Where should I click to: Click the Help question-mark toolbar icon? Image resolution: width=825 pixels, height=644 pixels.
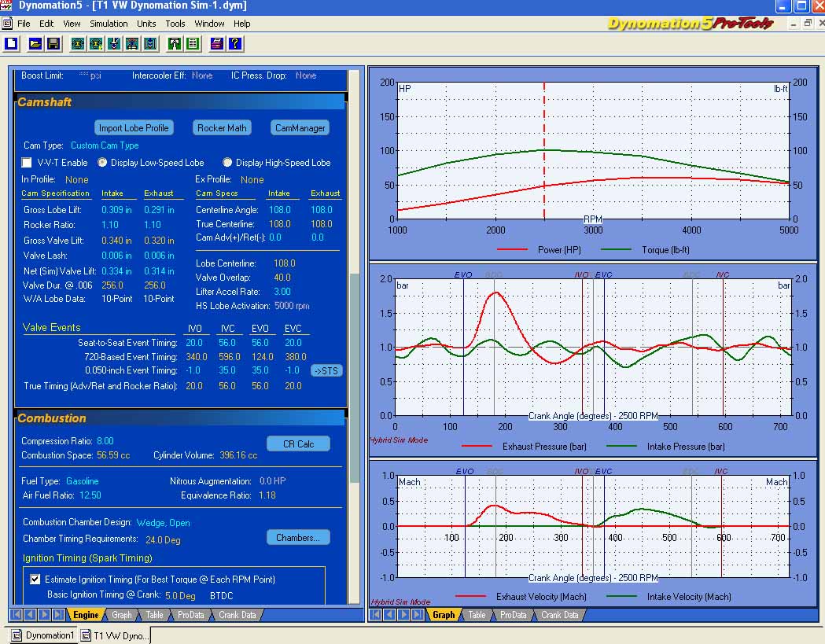[x=235, y=44]
